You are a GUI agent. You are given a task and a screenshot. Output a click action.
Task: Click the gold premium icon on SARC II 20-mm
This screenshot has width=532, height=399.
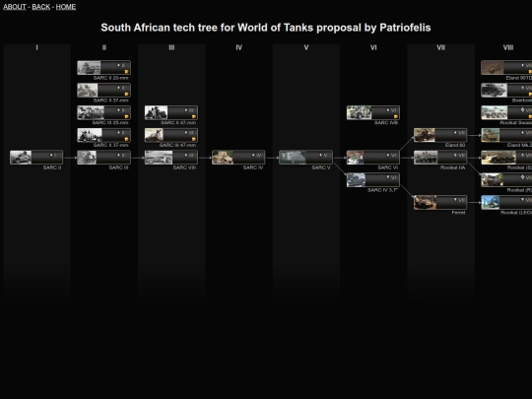pos(126,72)
